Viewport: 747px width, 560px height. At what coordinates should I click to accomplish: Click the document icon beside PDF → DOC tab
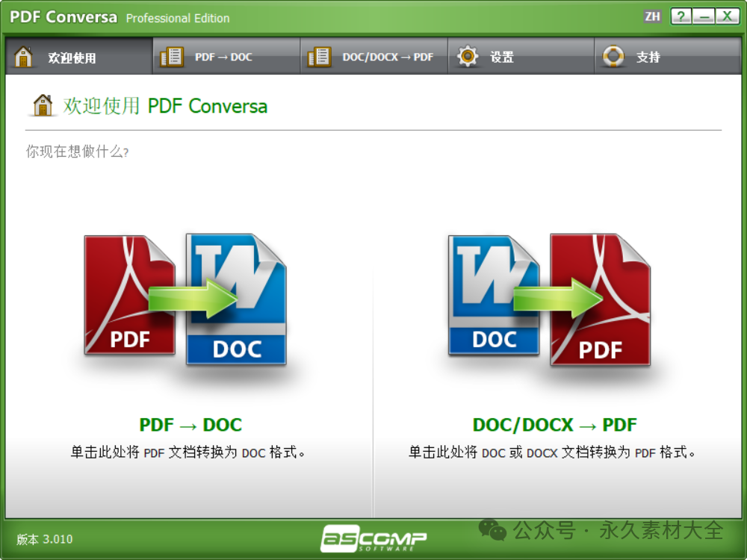[172, 57]
